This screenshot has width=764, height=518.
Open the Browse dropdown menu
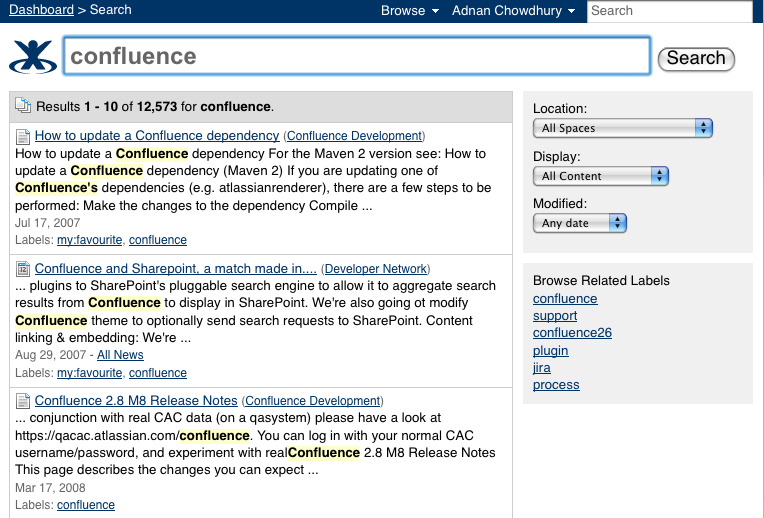coord(410,11)
